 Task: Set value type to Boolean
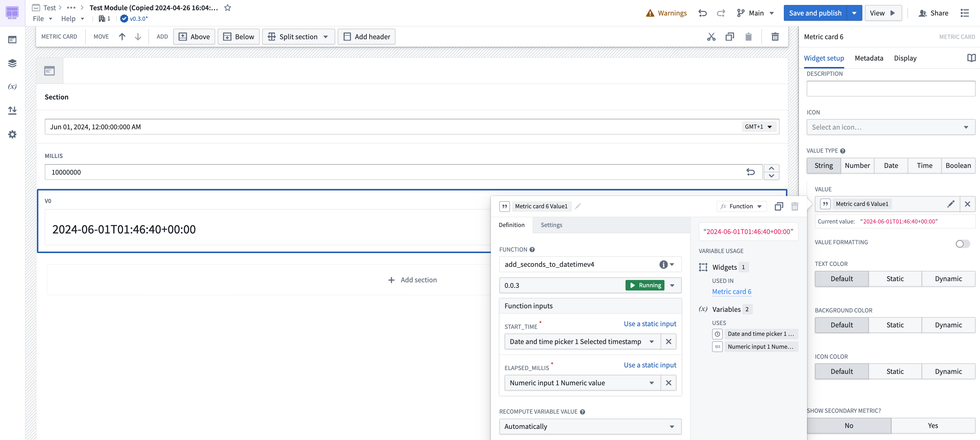[x=958, y=165]
